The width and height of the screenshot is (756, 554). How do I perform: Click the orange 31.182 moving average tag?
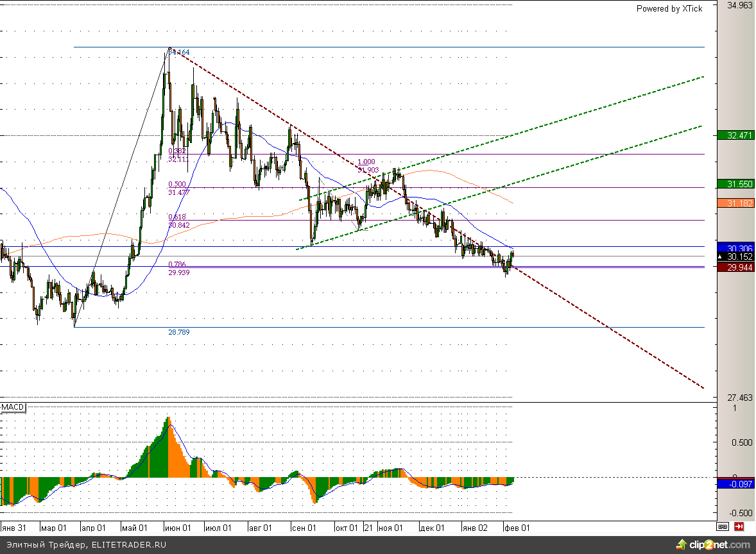pos(735,203)
